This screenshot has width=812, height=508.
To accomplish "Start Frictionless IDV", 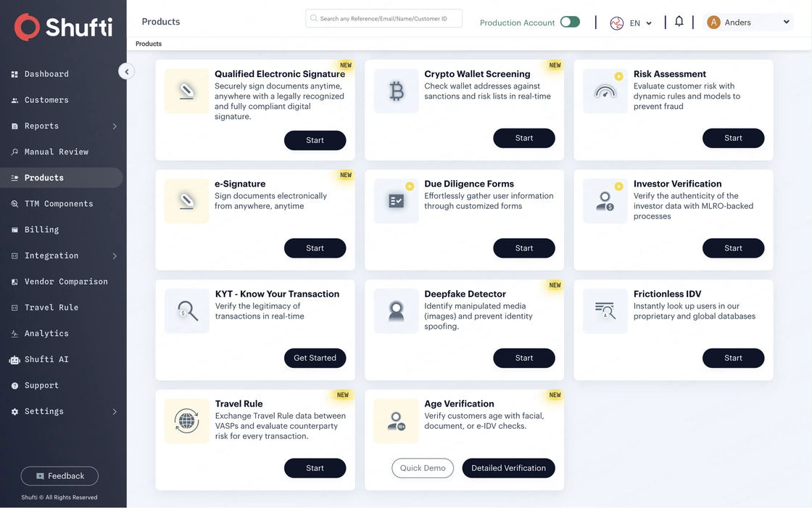I will coord(733,359).
